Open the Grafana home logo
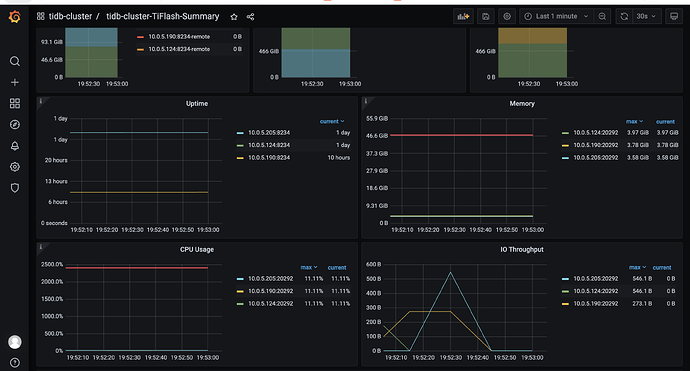 tap(15, 17)
